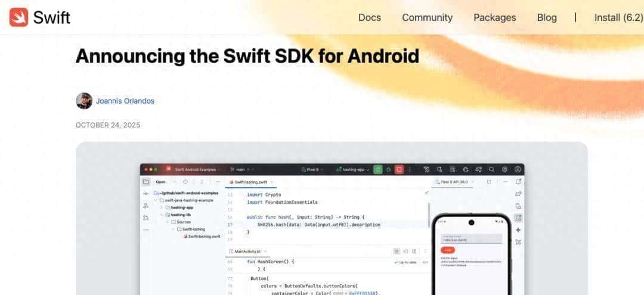644x295 pixels.
Task: Switch to the MainActivity.kt editor tab
Action: [247, 251]
